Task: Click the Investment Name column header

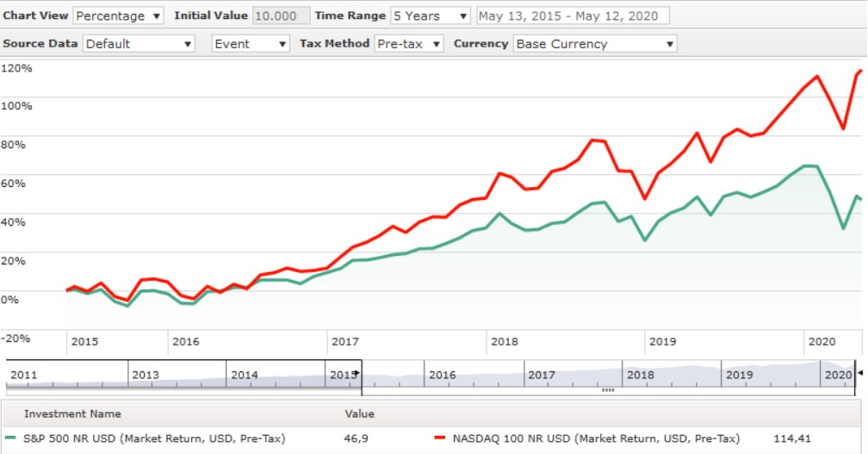Action: click(x=72, y=414)
